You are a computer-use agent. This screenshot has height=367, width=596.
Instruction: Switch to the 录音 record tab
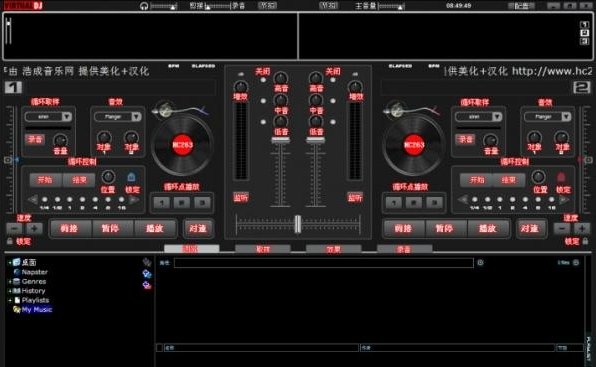[404, 249]
